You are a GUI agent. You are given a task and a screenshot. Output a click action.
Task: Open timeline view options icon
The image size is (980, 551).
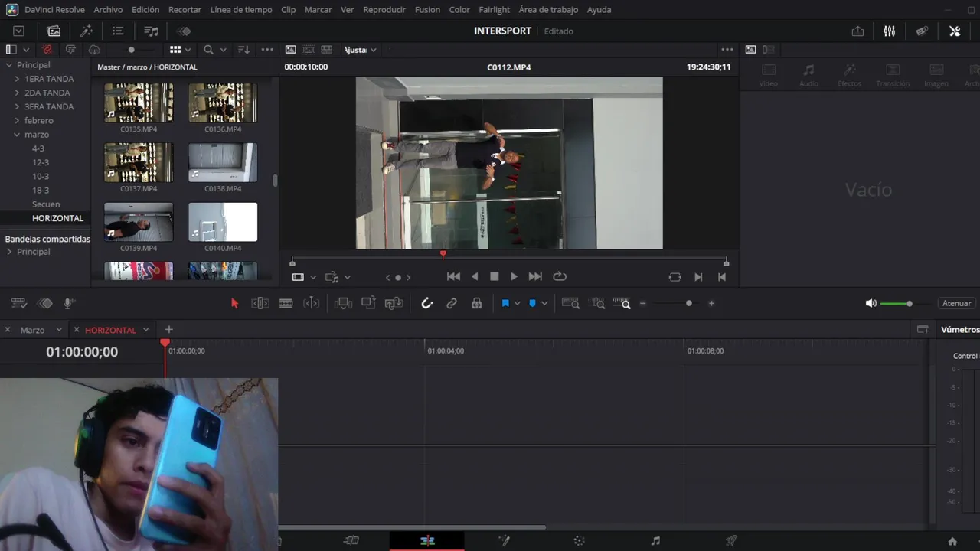click(18, 303)
